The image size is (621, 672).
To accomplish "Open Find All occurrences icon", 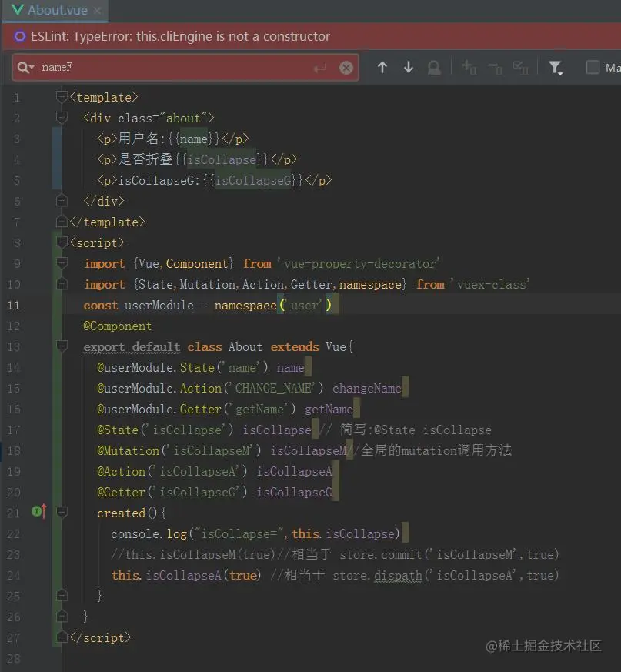I will tap(434, 68).
